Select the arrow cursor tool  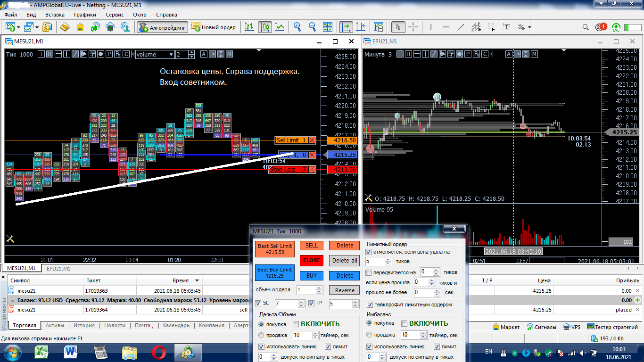(x=398, y=27)
